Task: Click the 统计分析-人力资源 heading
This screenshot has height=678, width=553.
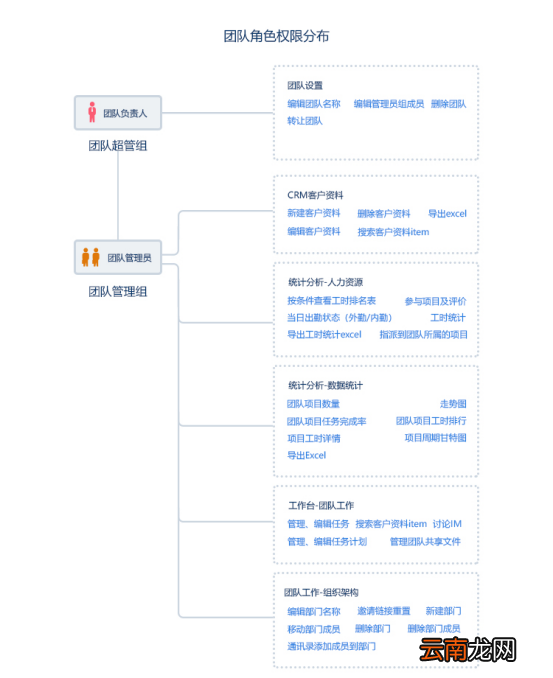Action: tap(326, 282)
